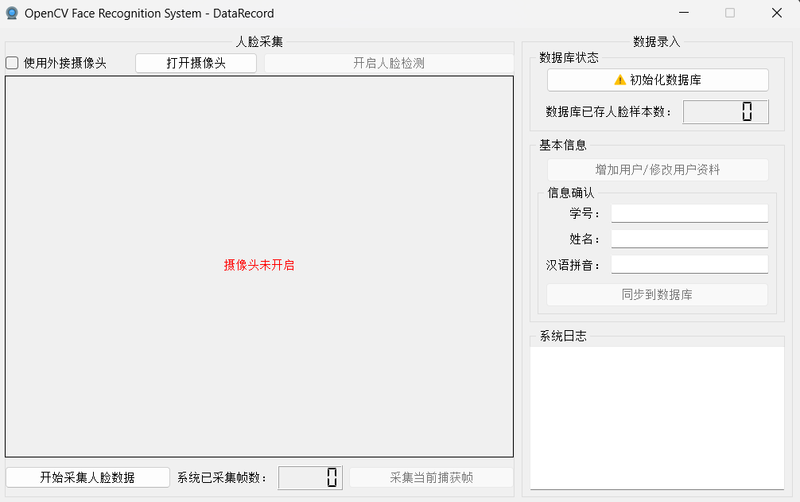Click the 数据库状态 section label
800x502 pixels.
point(569,58)
